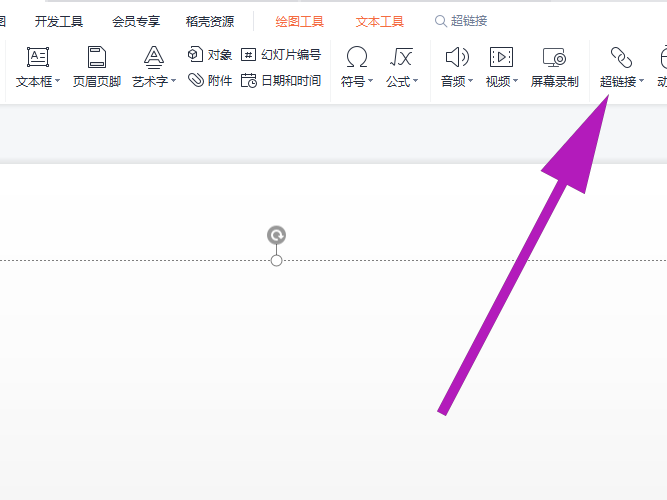Viewport: 667px width, 500px height.
Task: Click the Audio (音频) speaker icon
Action: [x=456, y=58]
